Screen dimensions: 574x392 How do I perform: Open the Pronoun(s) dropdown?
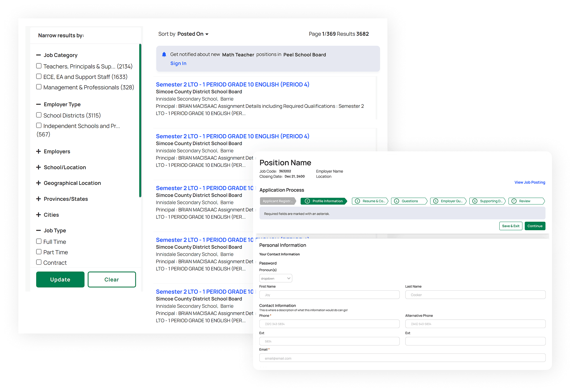point(275,278)
